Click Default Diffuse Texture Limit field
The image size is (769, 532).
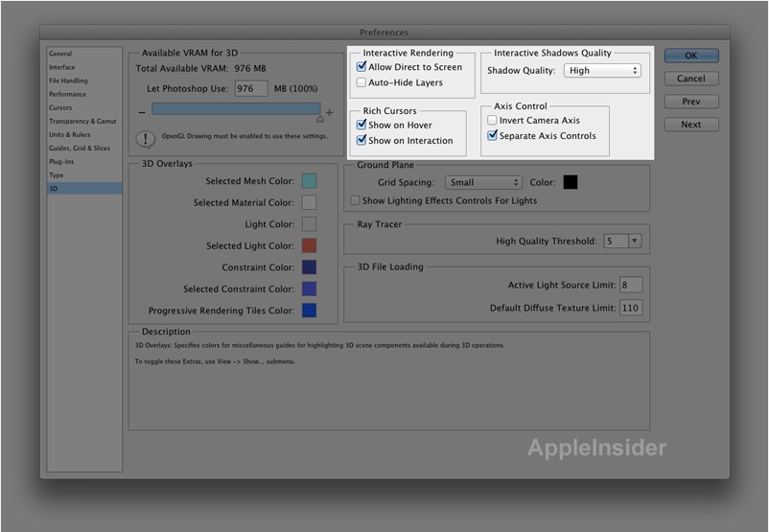click(x=631, y=308)
